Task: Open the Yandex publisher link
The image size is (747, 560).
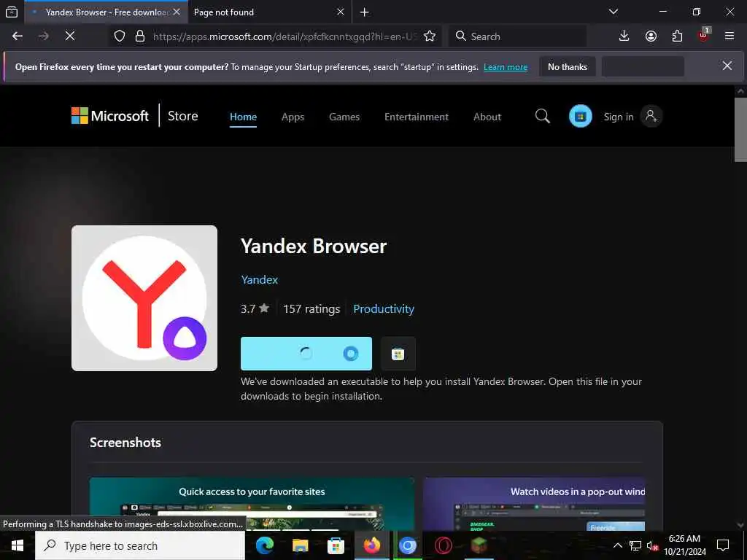Action: click(x=259, y=279)
